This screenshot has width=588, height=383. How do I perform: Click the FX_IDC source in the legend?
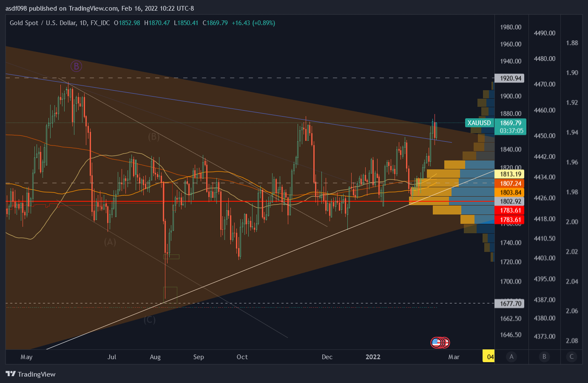click(x=100, y=23)
